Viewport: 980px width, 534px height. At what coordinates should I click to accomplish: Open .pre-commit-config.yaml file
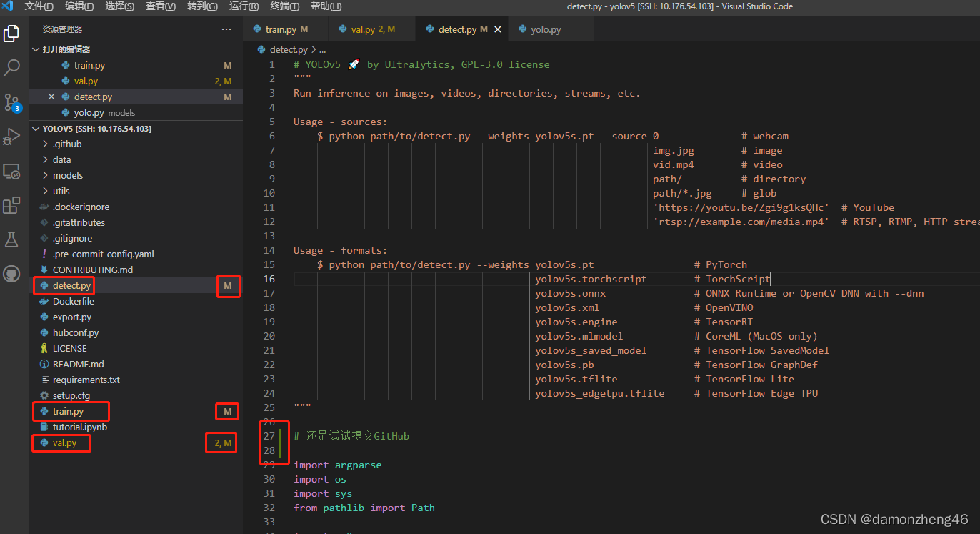coord(136,254)
